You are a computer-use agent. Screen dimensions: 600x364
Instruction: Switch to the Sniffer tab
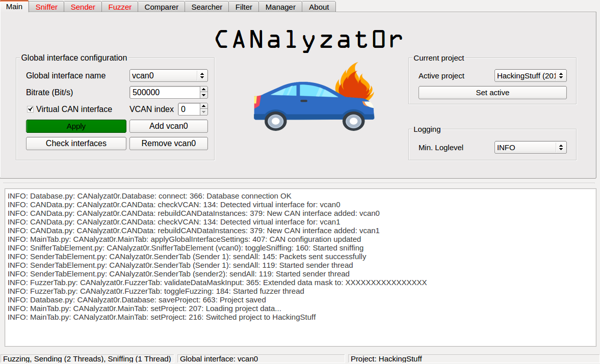point(46,7)
